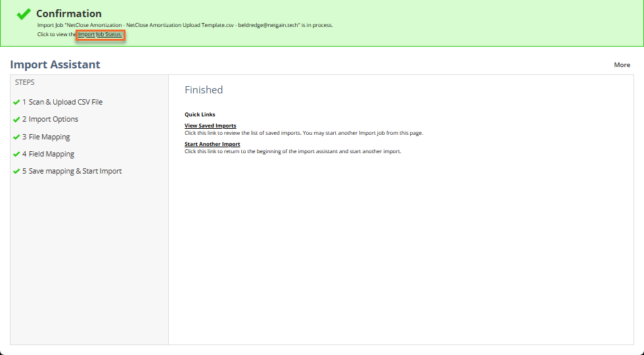Click the Import Assistant page title

point(55,64)
